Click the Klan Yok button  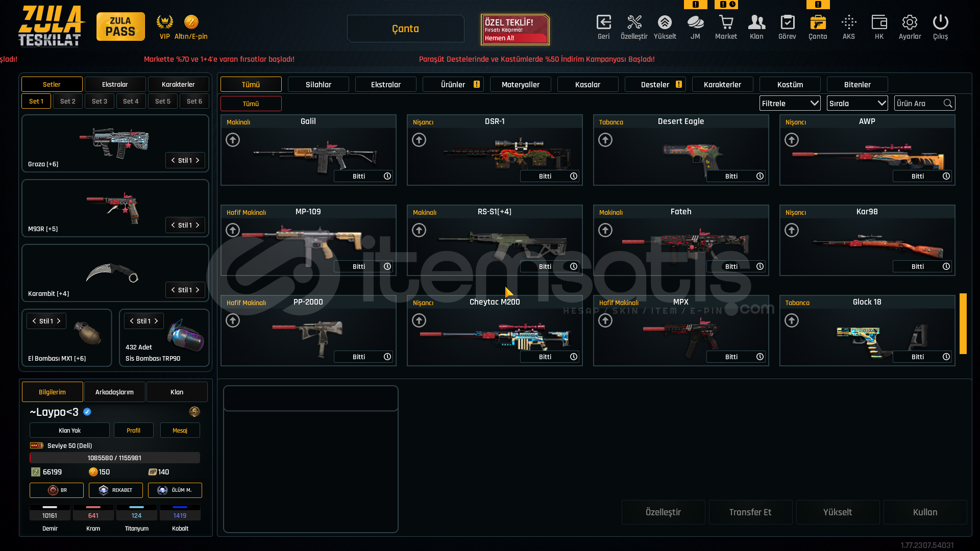point(69,430)
